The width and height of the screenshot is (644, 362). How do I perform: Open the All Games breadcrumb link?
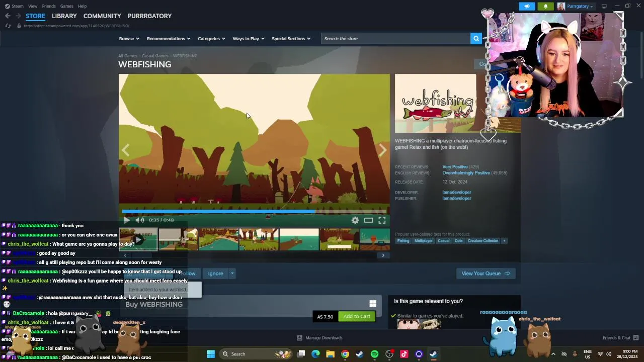click(x=128, y=56)
